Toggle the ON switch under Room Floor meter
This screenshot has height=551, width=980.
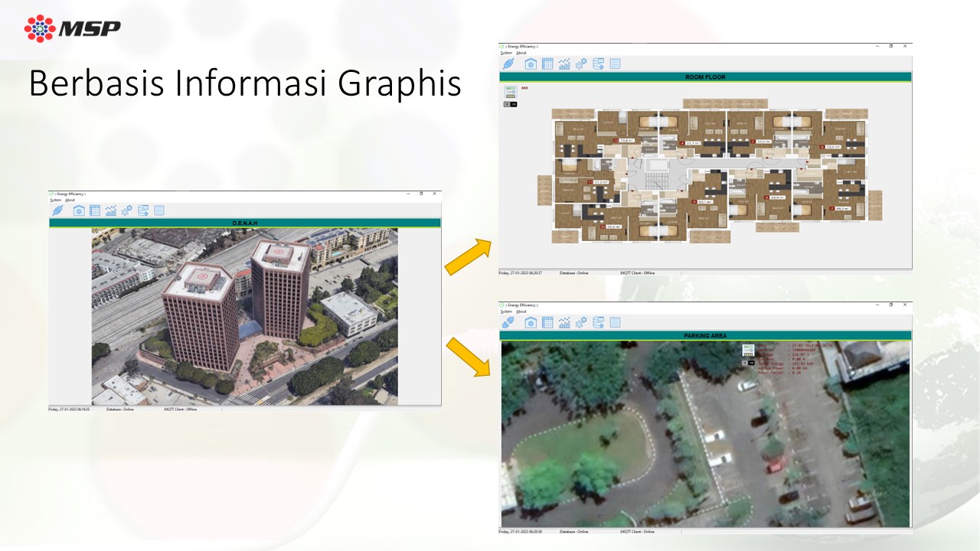[511, 104]
